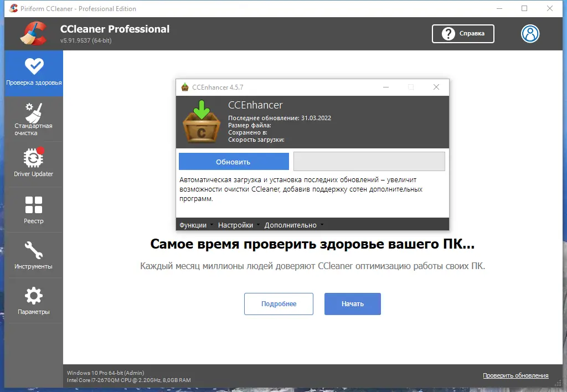The image size is (567, 392).
Task: Minimize the CCEnhancer window
Action: click(386, 87)
